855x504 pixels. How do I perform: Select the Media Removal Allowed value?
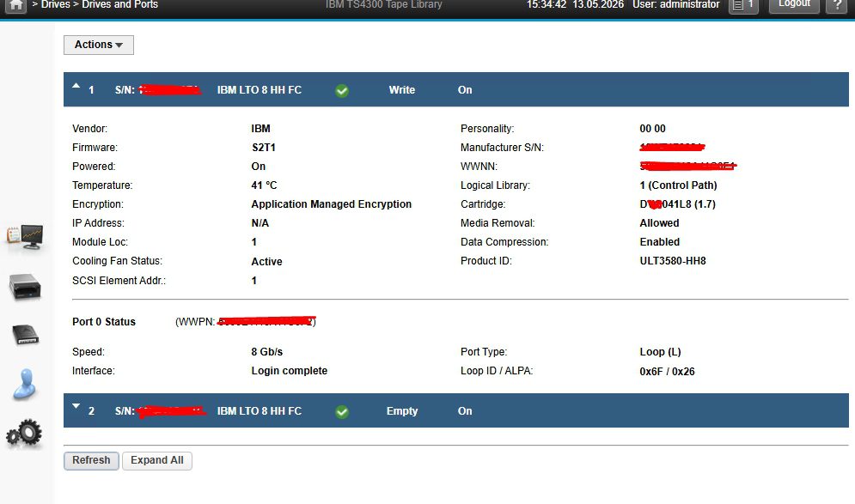click(x=659, y=223)
